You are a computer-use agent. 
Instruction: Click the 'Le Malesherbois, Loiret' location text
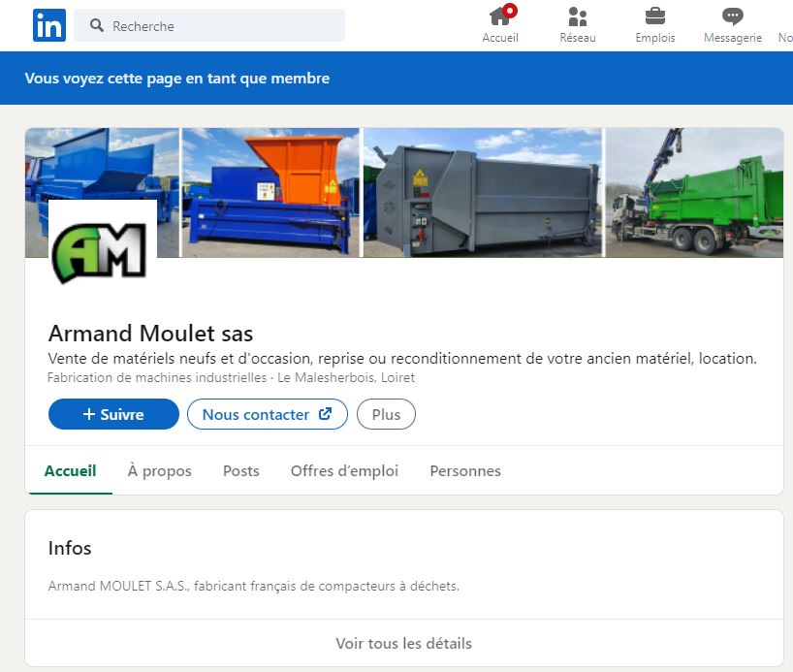click(346, 377)
